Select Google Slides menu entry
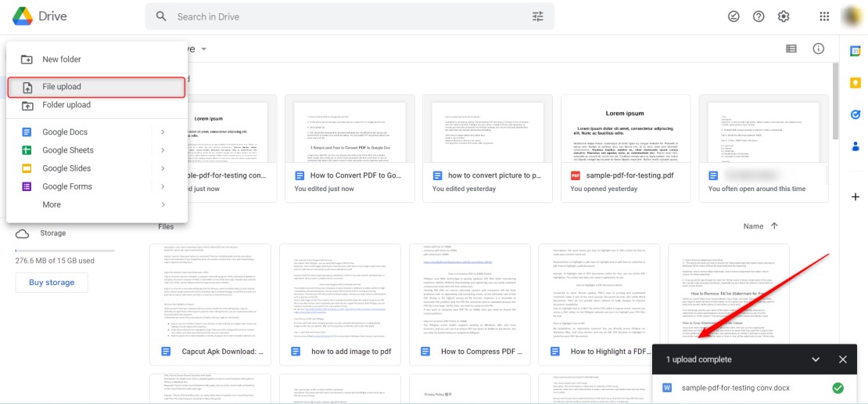Image resolution: width=868 pixels, height=404 pixels. pyautogui.click(x=97, y=168)
